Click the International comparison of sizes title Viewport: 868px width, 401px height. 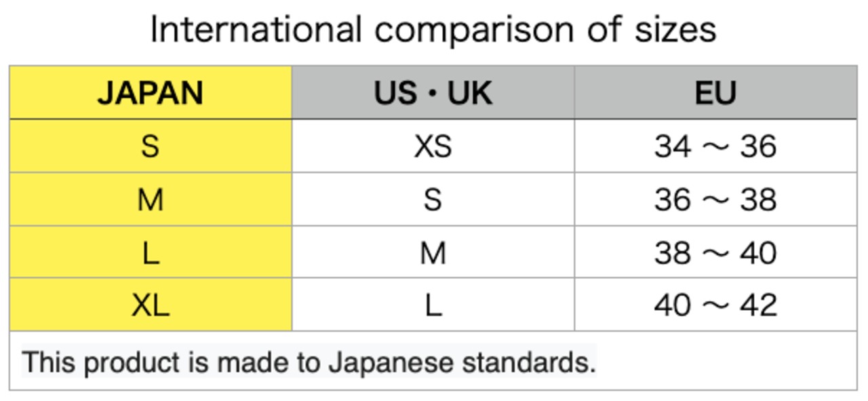tap(433, 30)
